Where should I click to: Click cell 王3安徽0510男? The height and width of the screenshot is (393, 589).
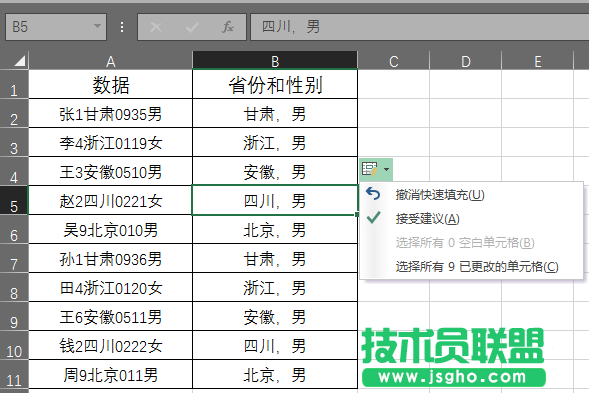pyautogui.click(x=110, y=172)
